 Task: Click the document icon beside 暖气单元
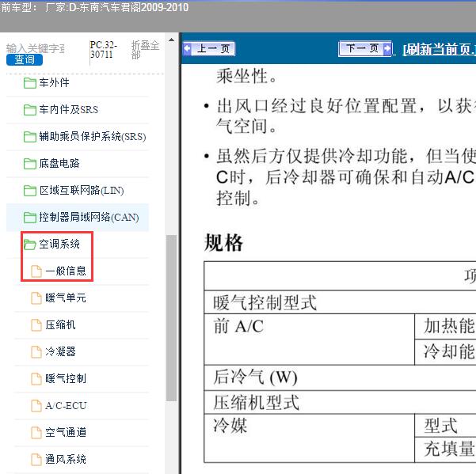36,298
